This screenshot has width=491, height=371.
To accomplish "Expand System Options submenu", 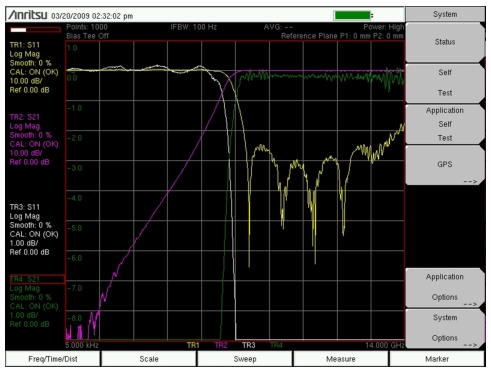I will (445, 328).
